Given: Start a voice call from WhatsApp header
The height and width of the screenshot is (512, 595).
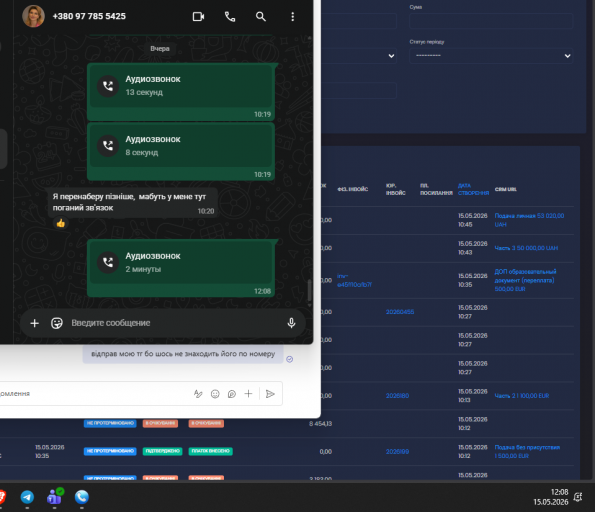Looking at the screenshot, I should tap(230, 17).
